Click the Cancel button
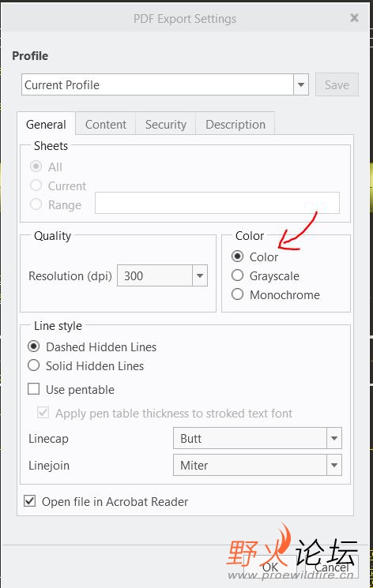373x588 pixels. click(332, 567)
